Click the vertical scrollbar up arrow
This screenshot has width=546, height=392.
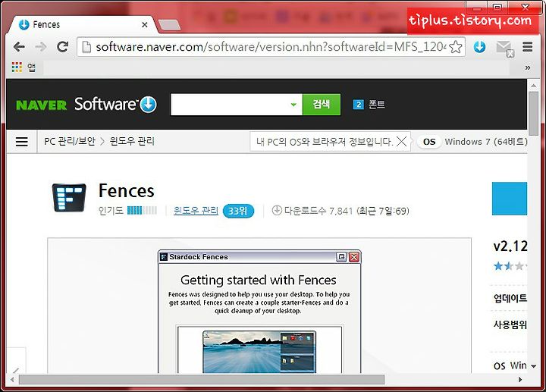pos(533,85)
